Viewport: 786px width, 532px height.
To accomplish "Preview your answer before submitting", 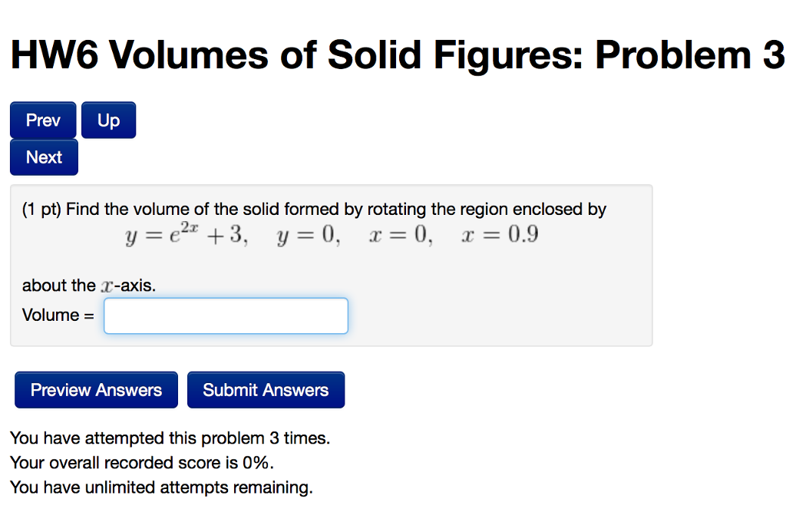I will [95, 389].
